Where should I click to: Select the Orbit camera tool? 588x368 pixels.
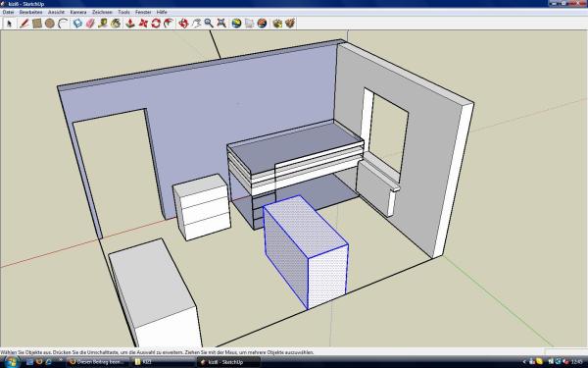click(183, 24)
